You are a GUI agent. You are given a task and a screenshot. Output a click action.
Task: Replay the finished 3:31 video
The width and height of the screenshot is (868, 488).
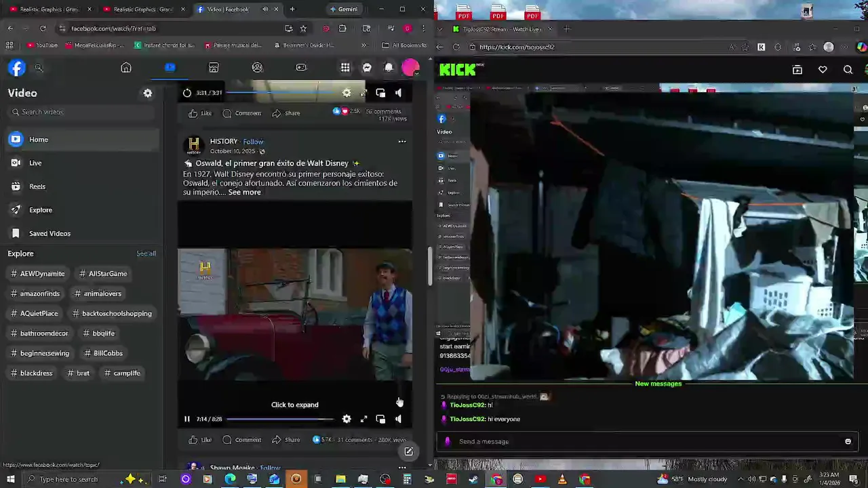187,93
